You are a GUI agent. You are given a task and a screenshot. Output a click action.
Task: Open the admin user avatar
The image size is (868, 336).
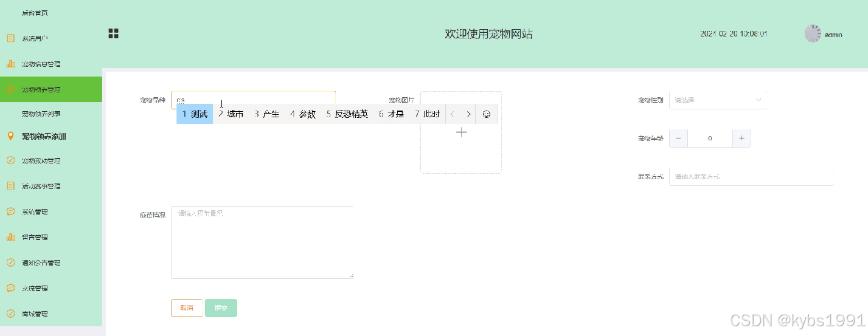(813, 33)
